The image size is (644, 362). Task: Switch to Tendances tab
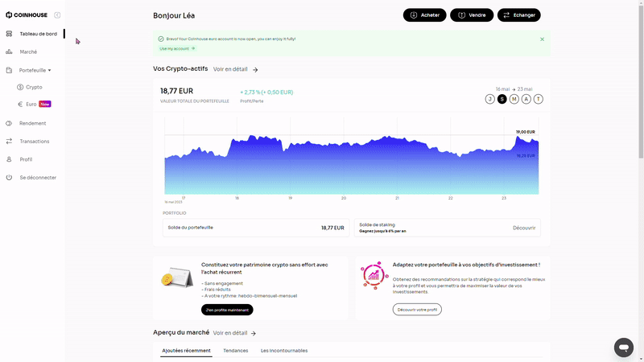click(235, 351)
